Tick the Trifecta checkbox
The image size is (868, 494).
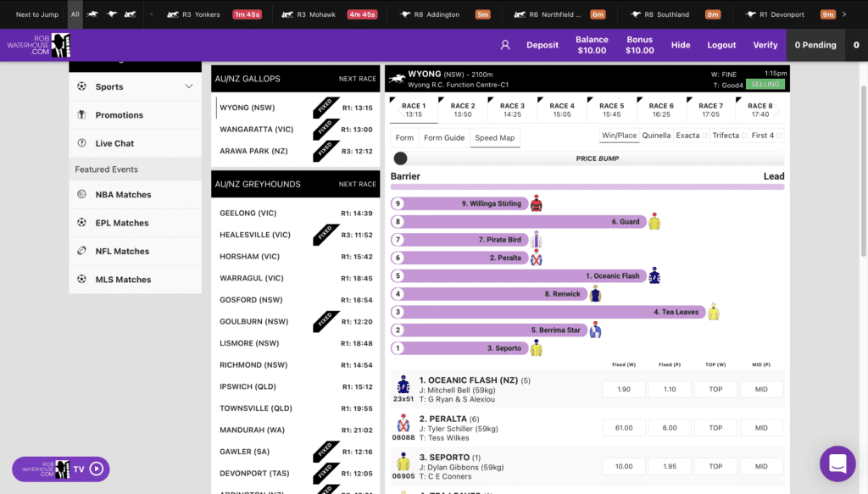pyautogui.click(x=744, y=136)
